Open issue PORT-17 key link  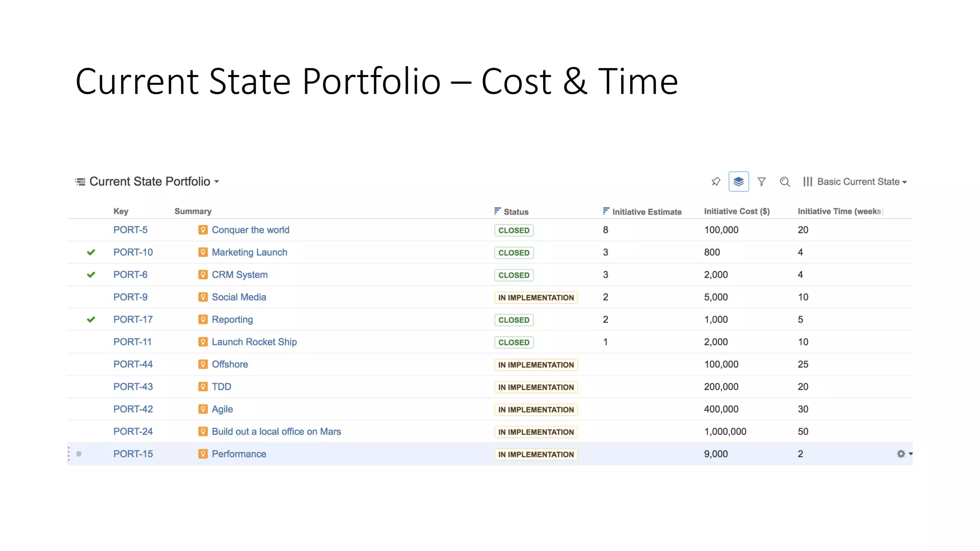pyautogui.click(x=133, y=320)
